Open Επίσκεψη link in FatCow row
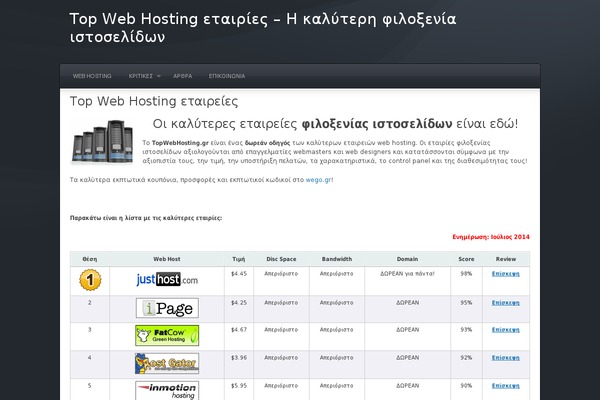The image size is (600, 400). [505, 330]
